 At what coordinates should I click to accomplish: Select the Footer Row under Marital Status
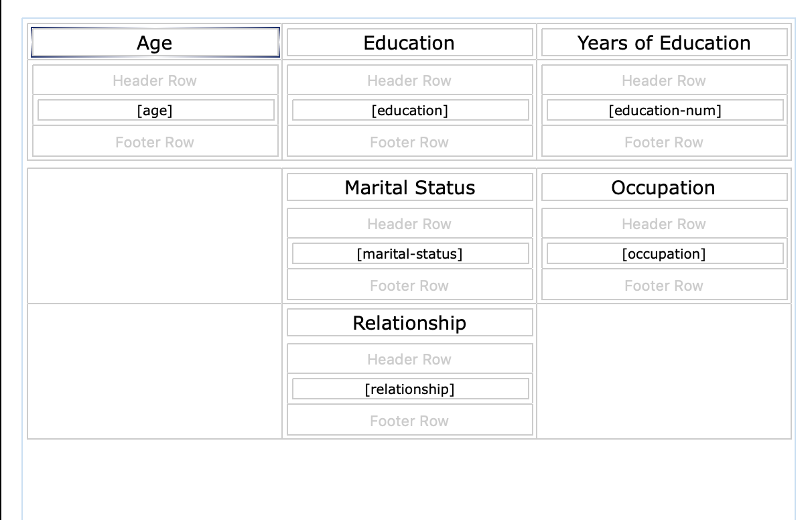pyautogui.click(x=409, y=285)
